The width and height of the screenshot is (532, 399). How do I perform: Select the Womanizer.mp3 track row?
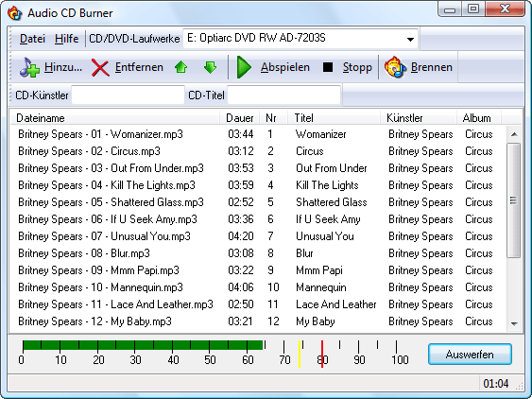pos(258,134)
